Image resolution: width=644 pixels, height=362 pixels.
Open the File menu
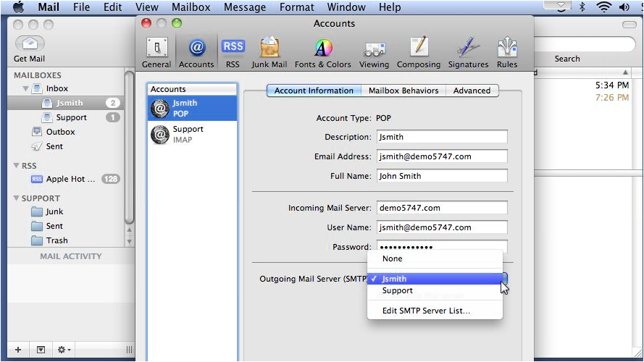(81, 7)
